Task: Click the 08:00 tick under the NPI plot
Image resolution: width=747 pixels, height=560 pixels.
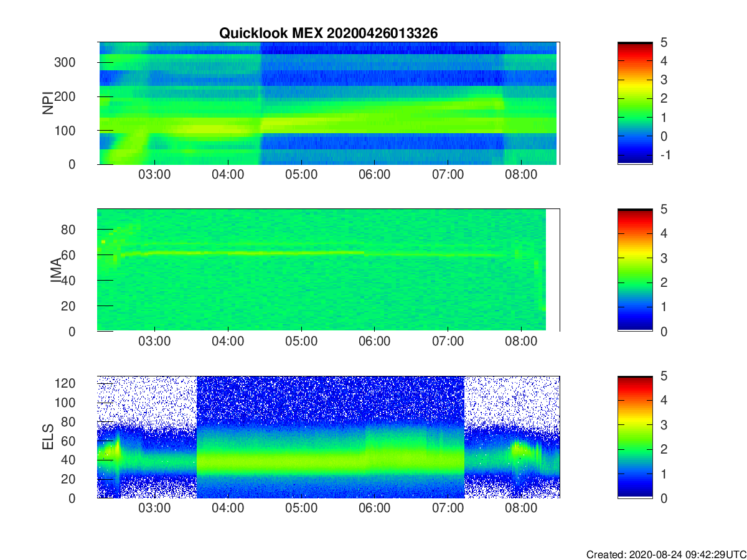Action: (522, 175)
